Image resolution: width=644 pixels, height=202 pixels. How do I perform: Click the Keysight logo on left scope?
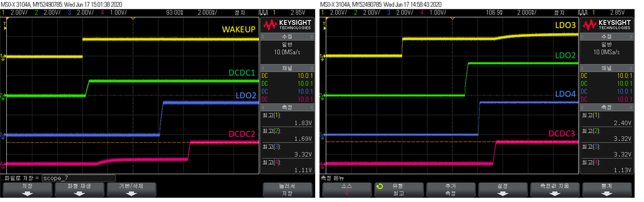pos(287,25)
